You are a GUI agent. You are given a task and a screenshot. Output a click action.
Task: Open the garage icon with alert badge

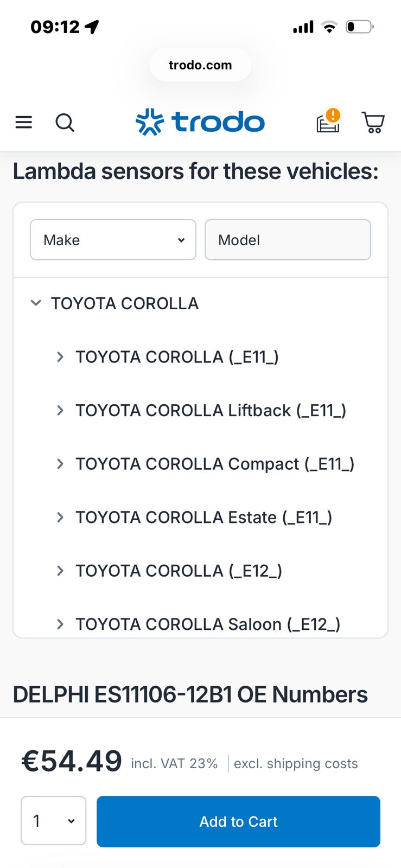coord(329,121)
